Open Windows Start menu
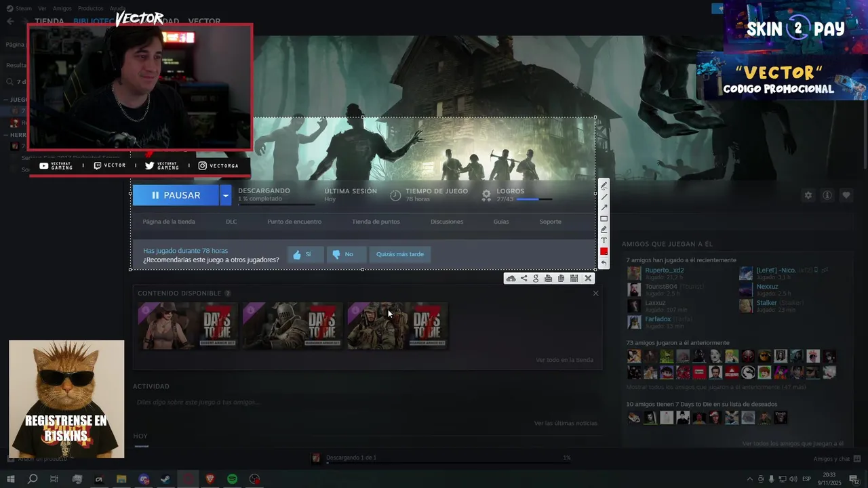The image size is (868, 488). pos(10,479)
